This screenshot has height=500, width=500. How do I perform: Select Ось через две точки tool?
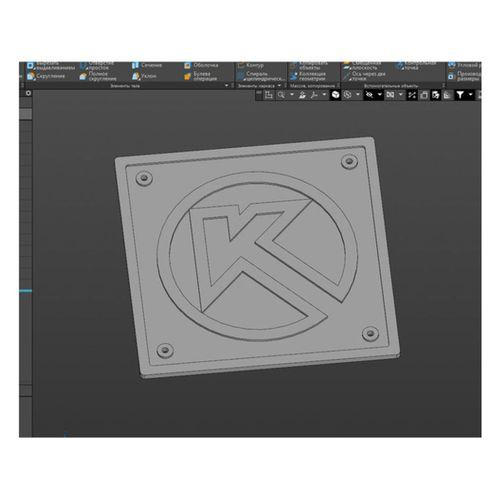coord(364,76)
